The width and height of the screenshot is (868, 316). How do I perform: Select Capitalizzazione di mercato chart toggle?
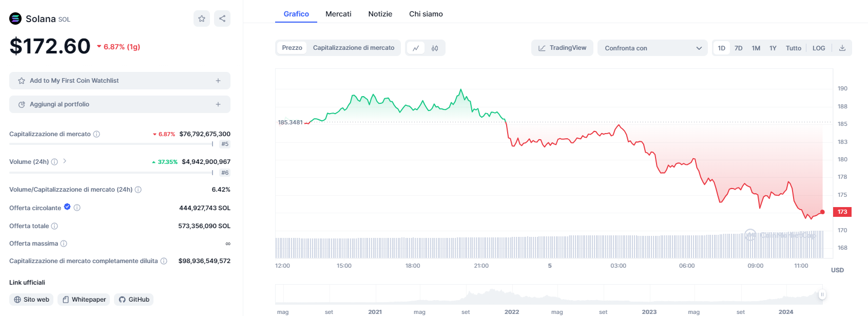coord(354,48)
